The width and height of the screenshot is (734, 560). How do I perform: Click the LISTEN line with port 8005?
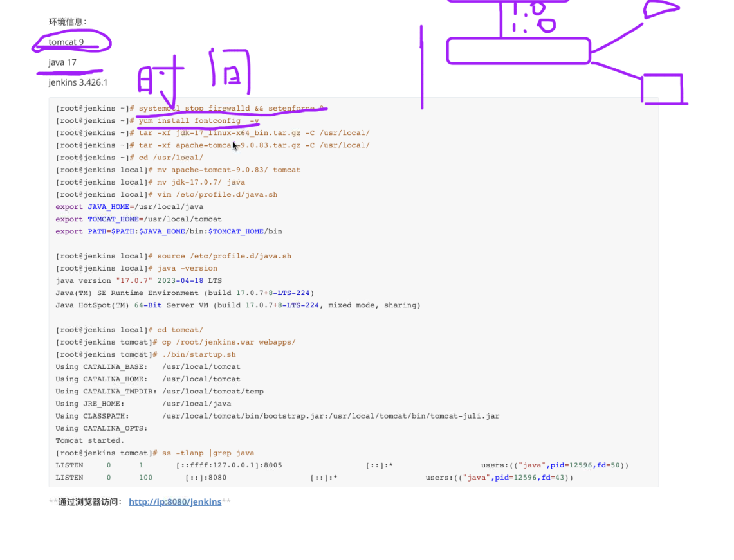click(342, 465)
